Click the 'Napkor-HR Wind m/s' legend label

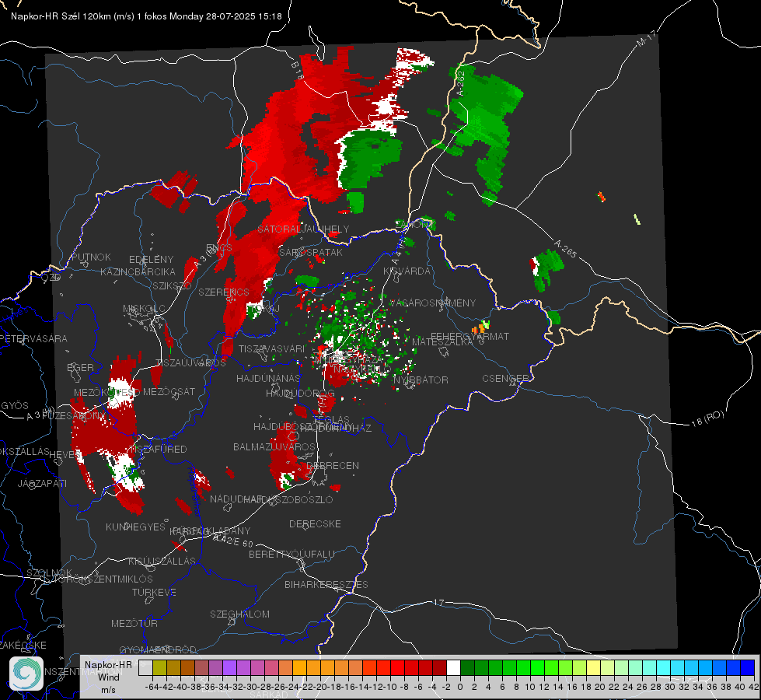tap(108, 677)
